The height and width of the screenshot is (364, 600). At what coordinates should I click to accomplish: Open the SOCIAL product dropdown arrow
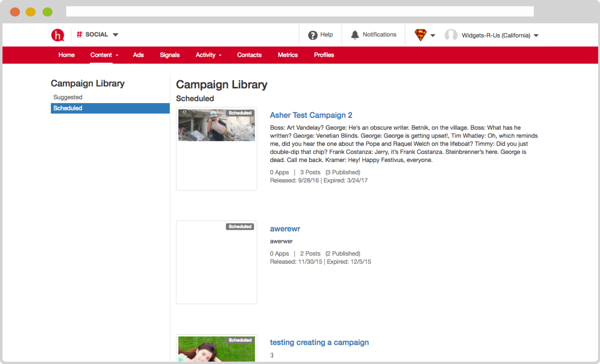click(x=115, y=35)
